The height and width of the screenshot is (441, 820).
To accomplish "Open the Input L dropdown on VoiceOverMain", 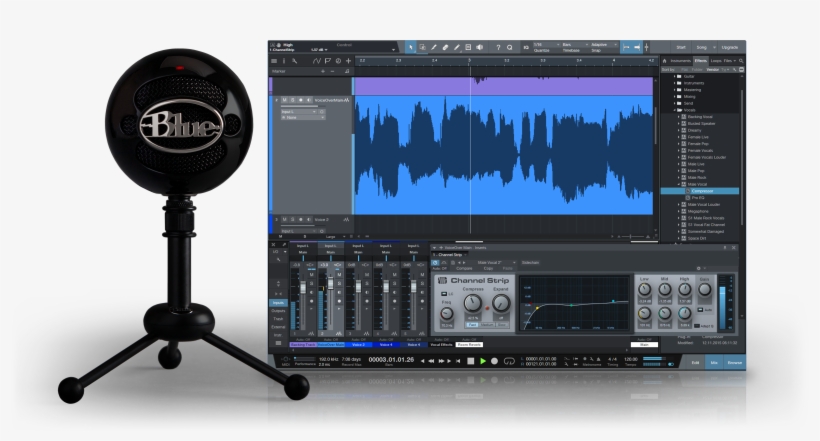I will tap(299, 111).
